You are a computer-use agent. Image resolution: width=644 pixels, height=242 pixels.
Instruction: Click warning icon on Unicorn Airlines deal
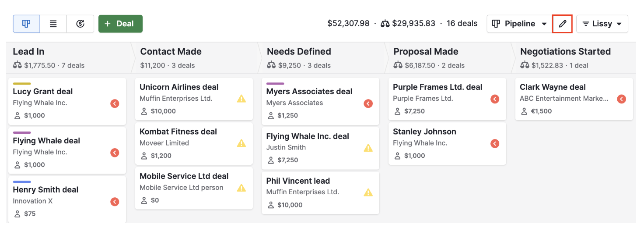pyautogui.click(x=241, y=99)
